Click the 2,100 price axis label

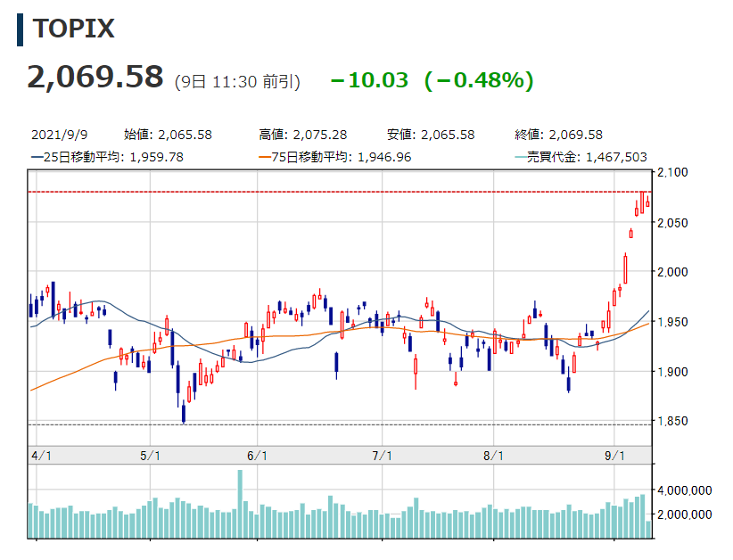pos(672,172)
